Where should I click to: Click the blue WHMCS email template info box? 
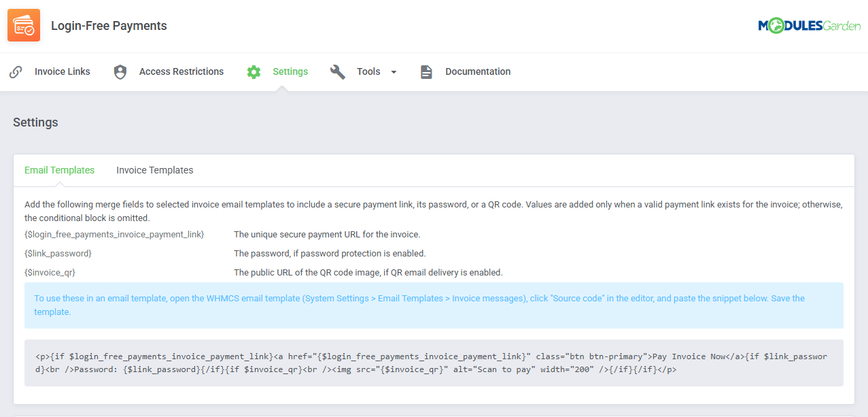434,305
